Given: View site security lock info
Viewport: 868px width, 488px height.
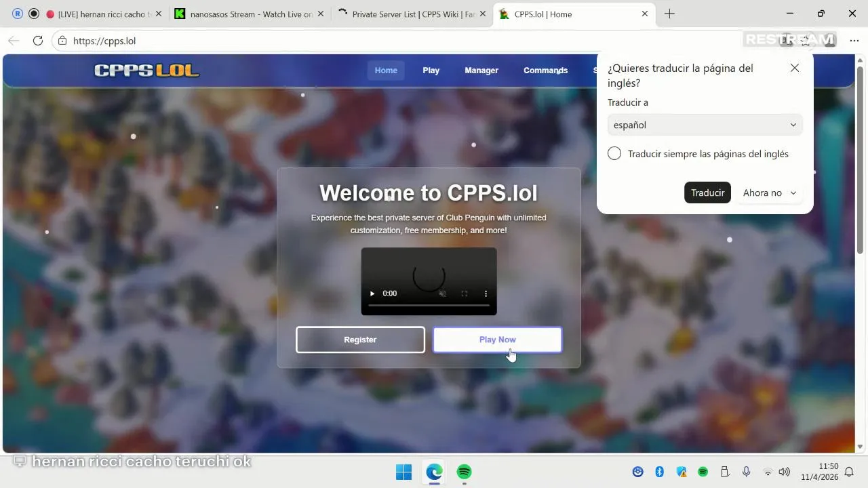Looking at the screenshot, I should [62, 41].
